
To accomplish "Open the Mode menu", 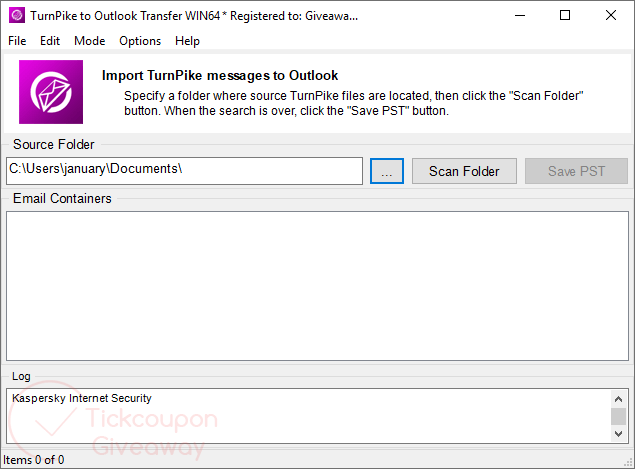I will pyautogui.click(x=89, y=41).
